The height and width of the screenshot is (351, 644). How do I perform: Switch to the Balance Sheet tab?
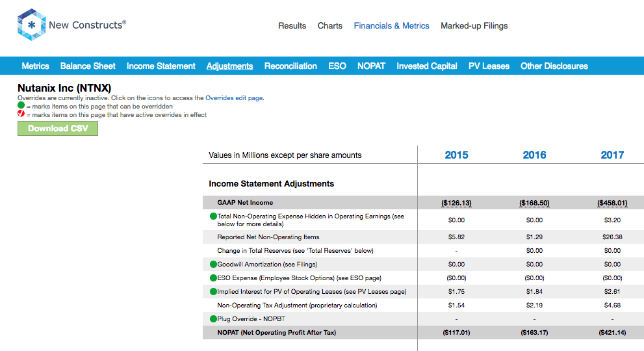[x=88, y=66]
